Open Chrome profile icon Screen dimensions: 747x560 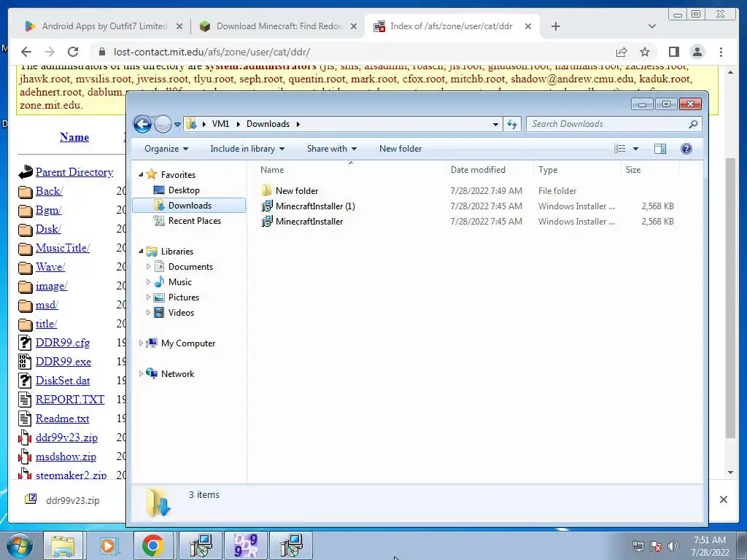click(x=697, y=52)
